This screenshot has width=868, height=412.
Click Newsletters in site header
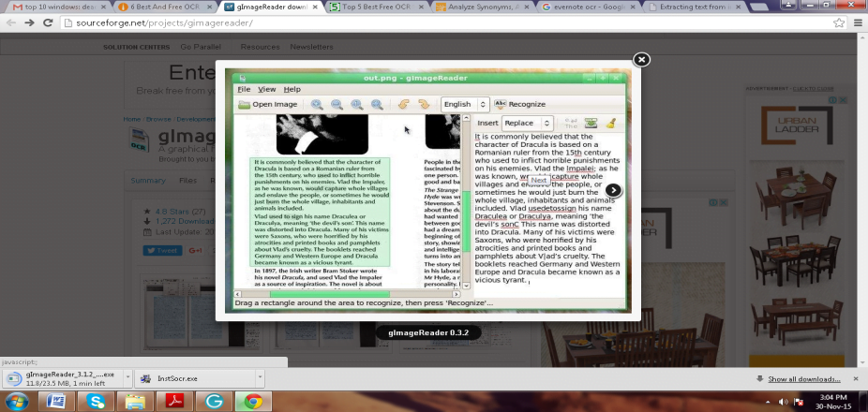[311, 47]
